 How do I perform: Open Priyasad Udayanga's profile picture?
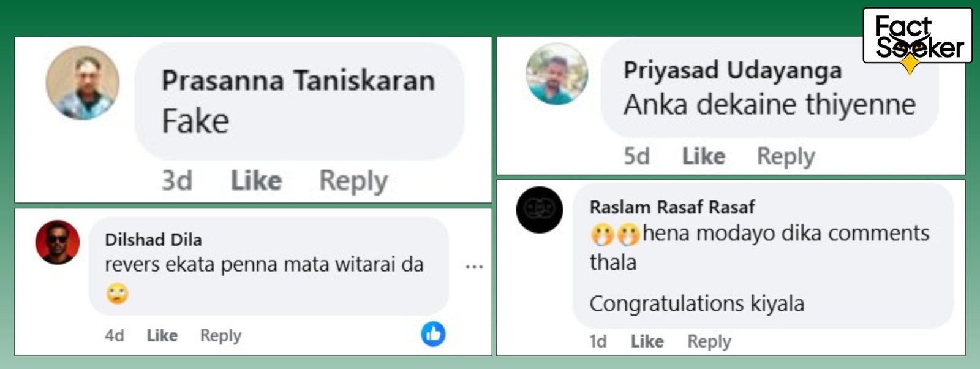(x=557, y=74)
